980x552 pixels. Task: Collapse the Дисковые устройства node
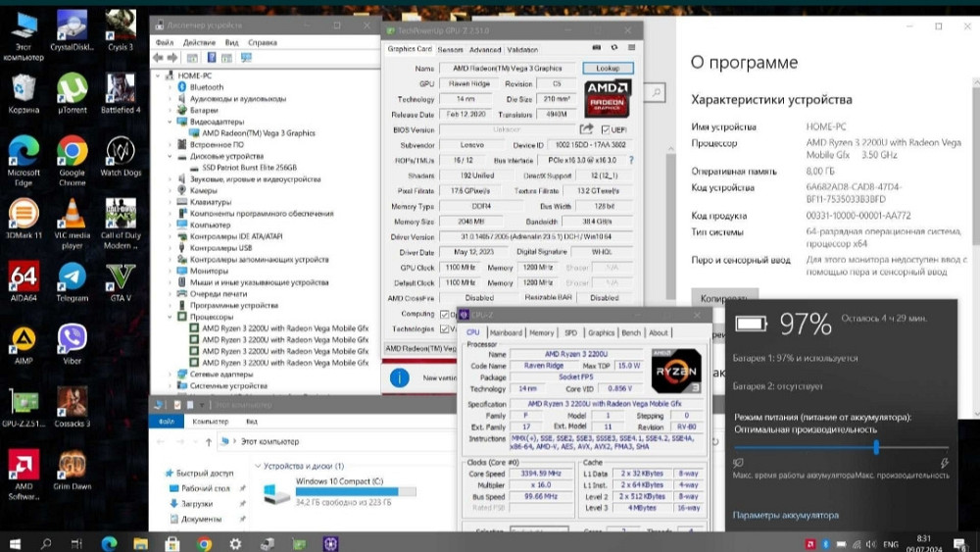coord(170,156)
